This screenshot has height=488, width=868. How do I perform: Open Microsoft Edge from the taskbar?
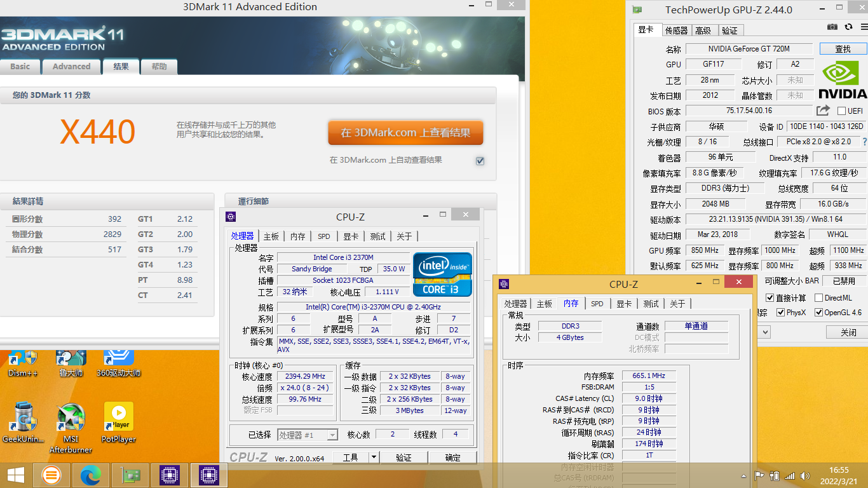click(91, 475)
